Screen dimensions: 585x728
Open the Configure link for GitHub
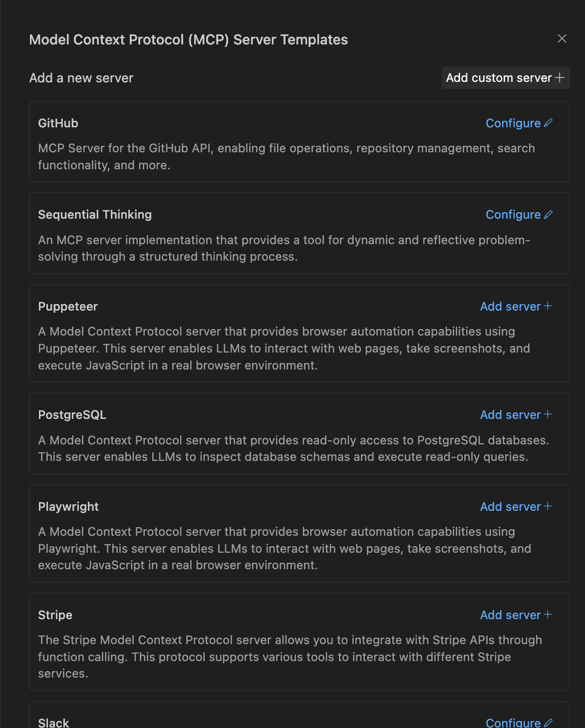point(513,123)
